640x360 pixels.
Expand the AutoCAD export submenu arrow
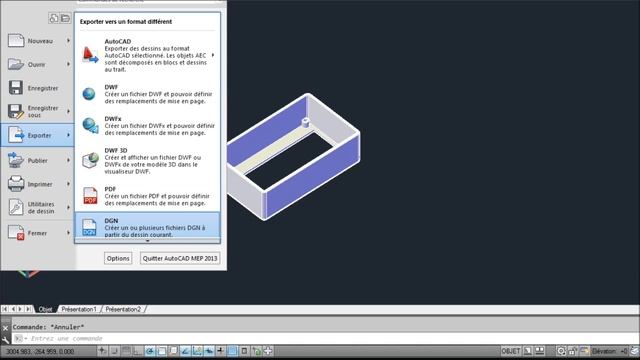[213, 55]
